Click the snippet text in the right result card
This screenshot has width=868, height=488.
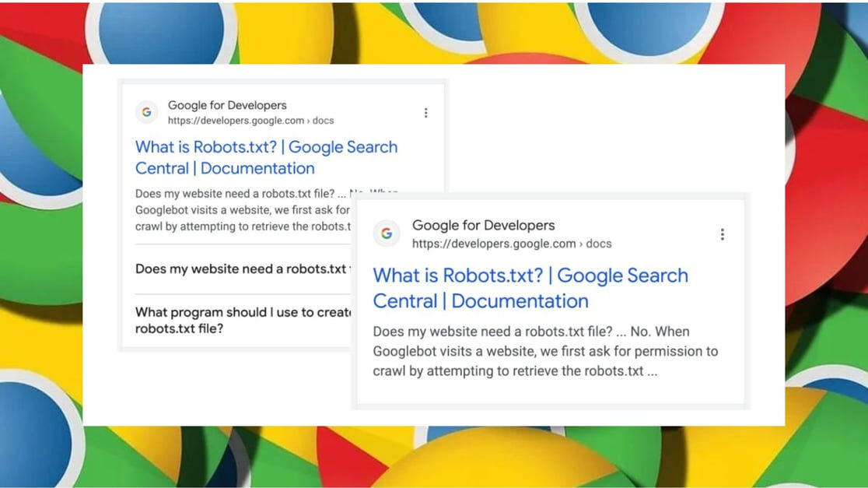(545, 351)
